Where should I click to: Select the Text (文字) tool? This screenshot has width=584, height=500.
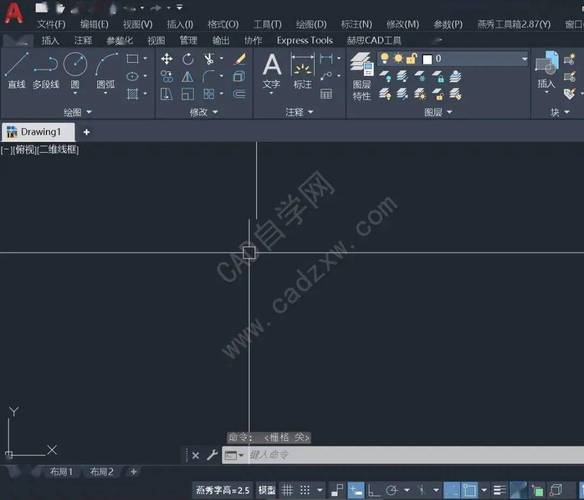pyautogui.click(x=272, y=72)
